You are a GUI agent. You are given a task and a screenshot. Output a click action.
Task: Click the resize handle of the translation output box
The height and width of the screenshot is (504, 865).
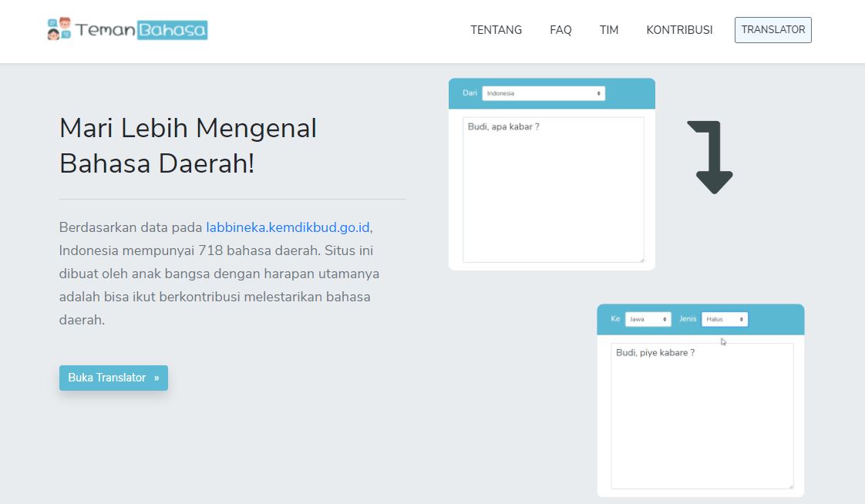(789, 485)
